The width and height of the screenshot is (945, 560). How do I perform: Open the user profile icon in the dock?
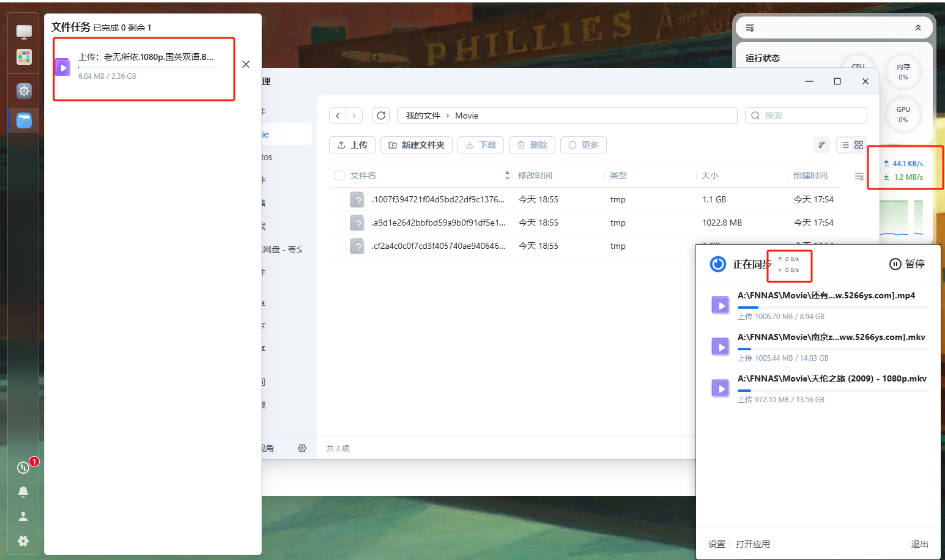[x=23, y=517]
